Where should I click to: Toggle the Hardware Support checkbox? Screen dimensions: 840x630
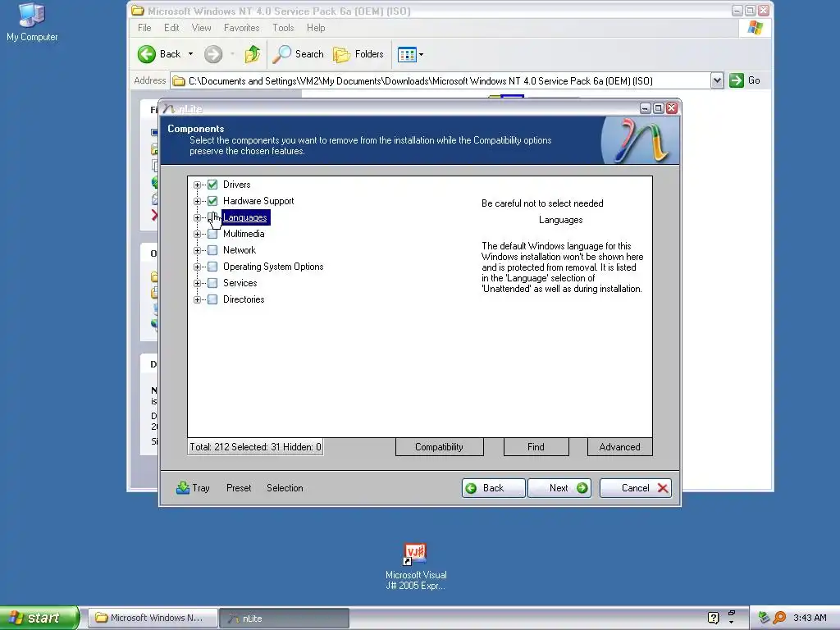212,201
